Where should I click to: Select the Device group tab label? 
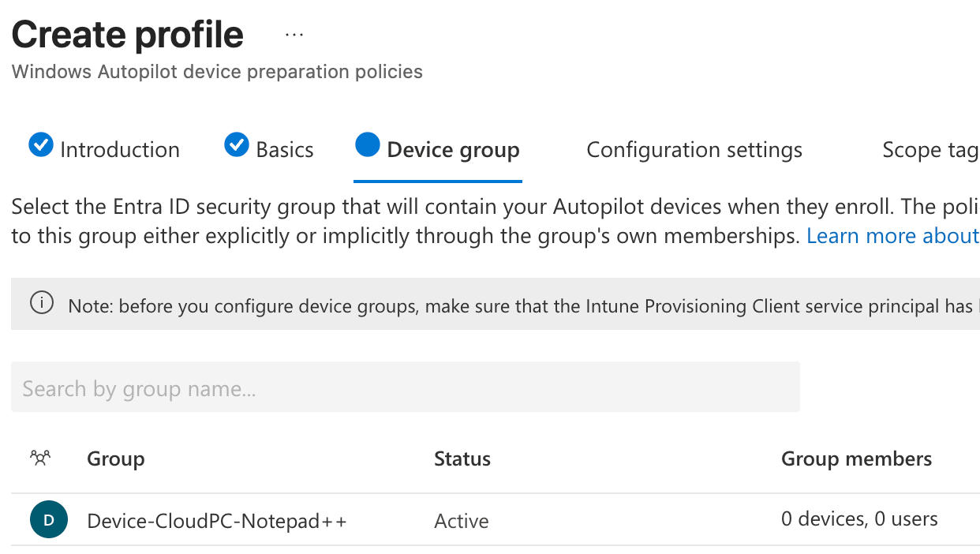(x=453, y=150)
